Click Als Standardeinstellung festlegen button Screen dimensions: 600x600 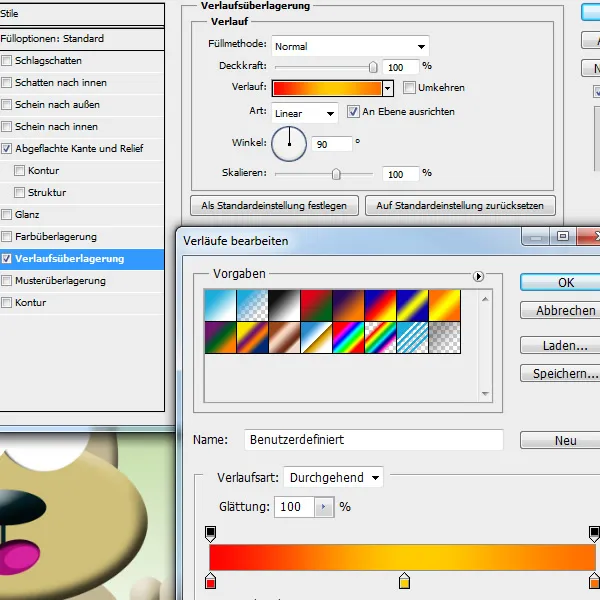coord(274,205)
